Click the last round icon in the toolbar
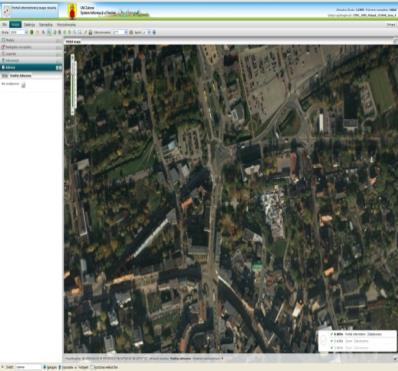Image resolution: width=398 pixels, height=371 pixels. point(154,32)
